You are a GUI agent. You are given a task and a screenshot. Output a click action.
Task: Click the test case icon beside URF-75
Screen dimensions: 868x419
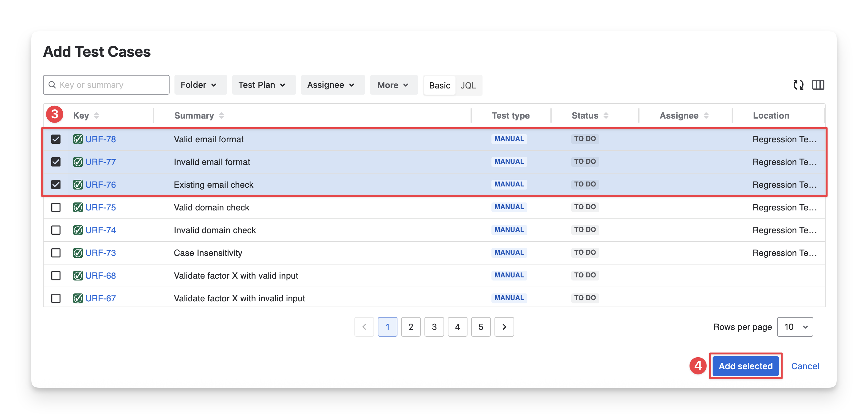pyautogui.click(x=78, y=207)
